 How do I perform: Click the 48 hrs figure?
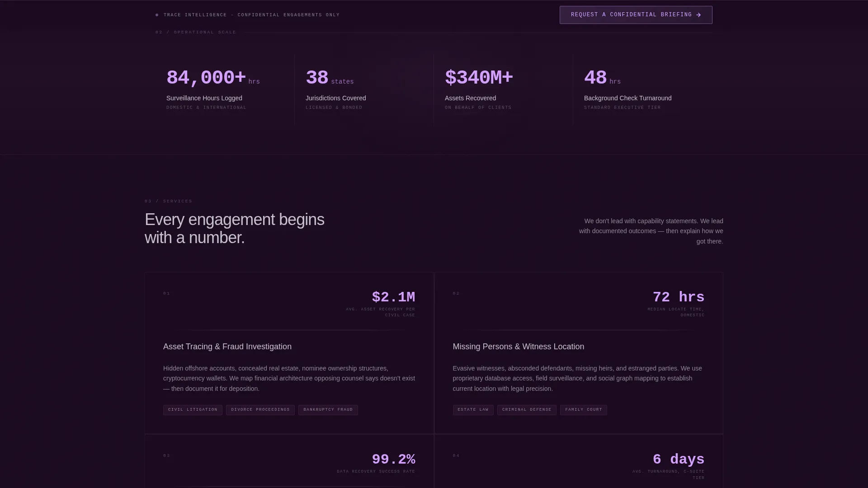pyautogui.click(x=602, y=78)
